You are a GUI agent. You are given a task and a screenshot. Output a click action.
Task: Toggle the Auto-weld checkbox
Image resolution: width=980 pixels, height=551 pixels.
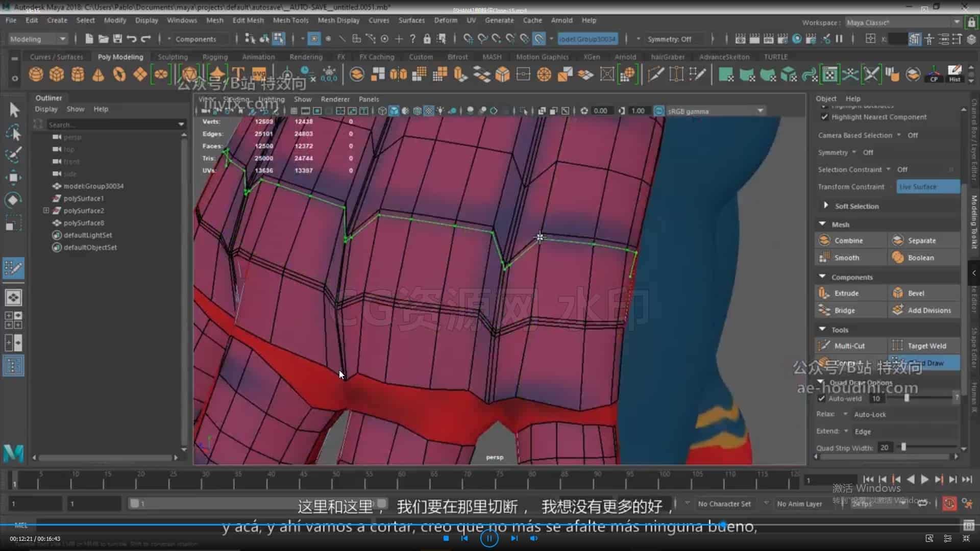(x=821, y=398)
